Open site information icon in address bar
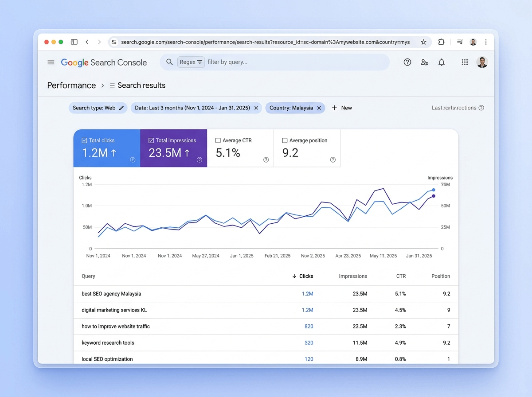The height and width of the screenshot is (397, 532). click(x=114, y=42)
